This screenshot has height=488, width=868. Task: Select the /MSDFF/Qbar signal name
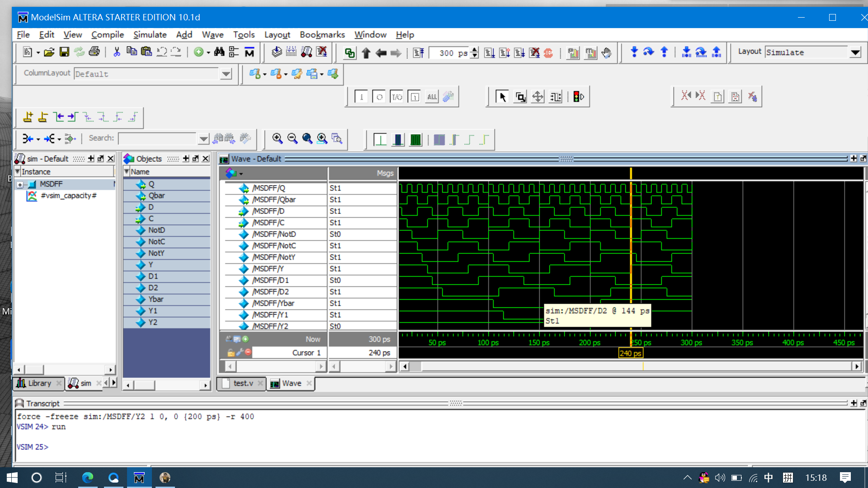coord(274,200)
